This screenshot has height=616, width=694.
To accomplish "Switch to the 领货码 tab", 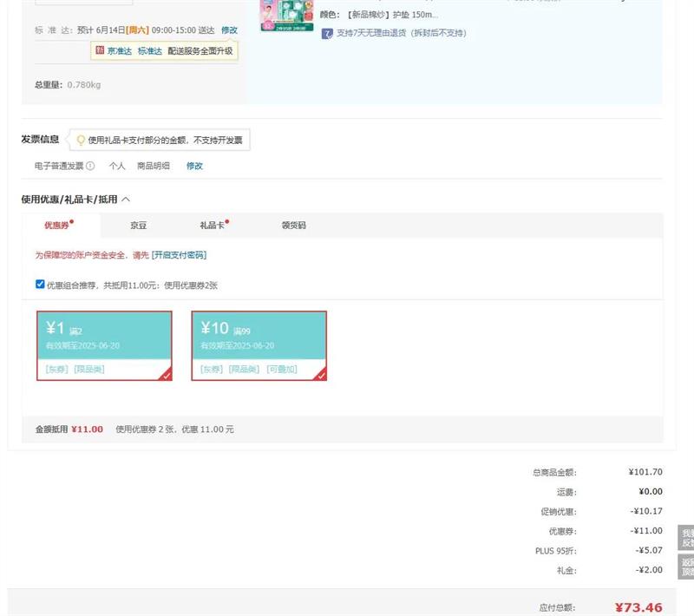I will (293, 226).
